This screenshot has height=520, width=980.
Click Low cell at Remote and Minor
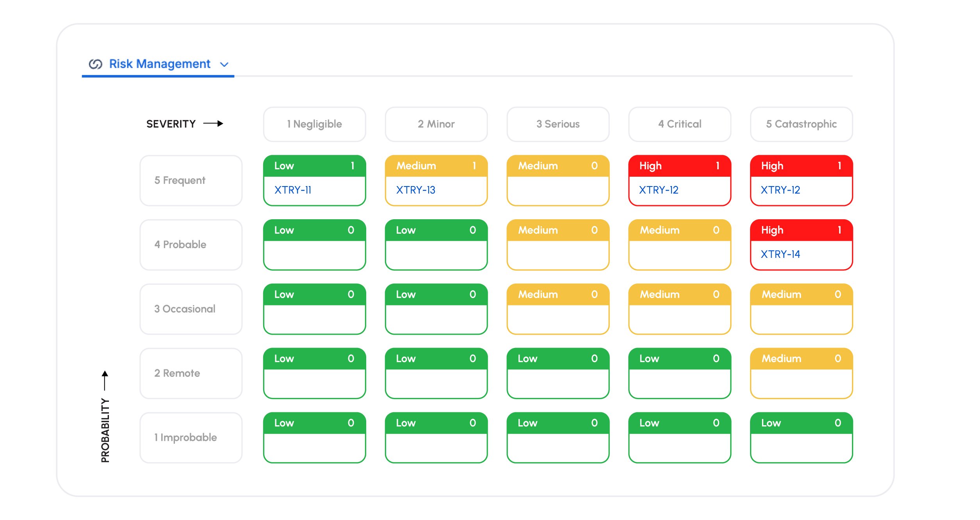(x=437, y=373)
